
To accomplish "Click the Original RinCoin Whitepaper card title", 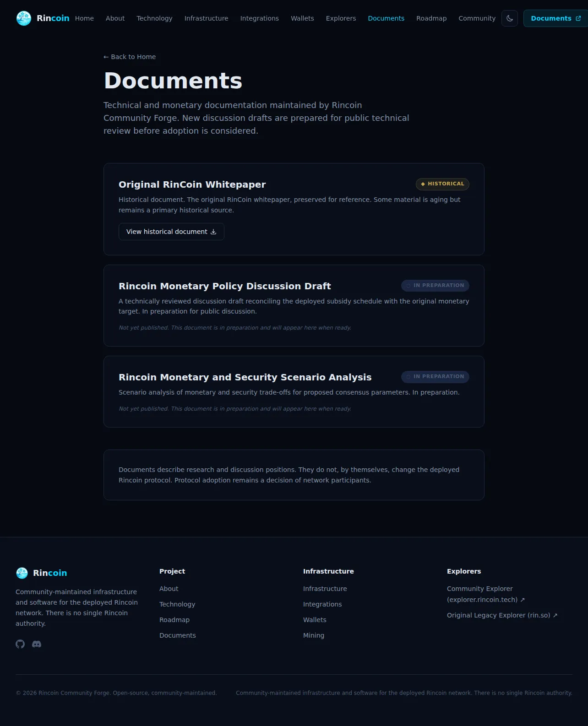I will pos(192,184).
